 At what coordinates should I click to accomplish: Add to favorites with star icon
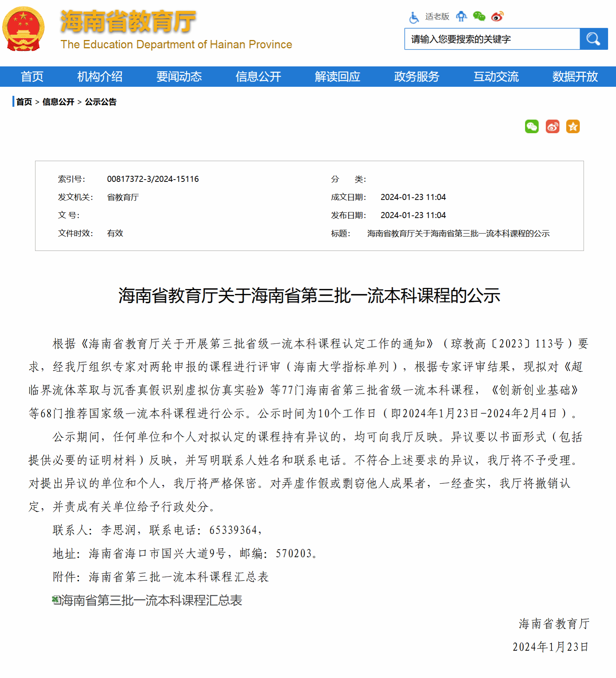(x=573, y=127)
